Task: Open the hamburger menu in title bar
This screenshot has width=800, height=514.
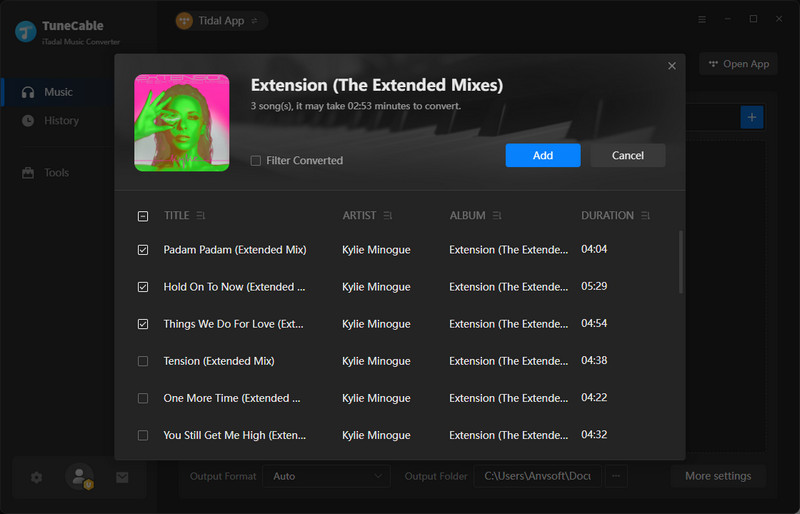Action: click(702, 19)
